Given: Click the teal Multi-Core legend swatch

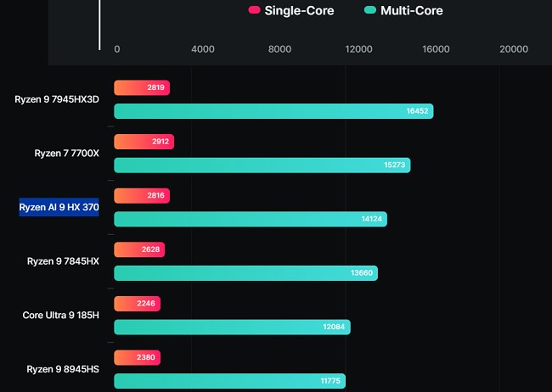Looking at the screenshot, I should (x=369, y=11).
